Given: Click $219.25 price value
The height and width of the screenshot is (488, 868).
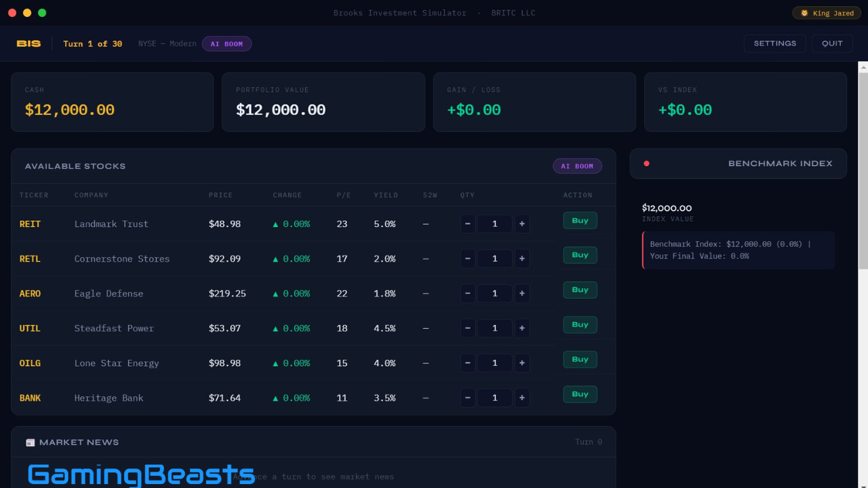Looking at the screenshot, I should [x=227, y=293].
